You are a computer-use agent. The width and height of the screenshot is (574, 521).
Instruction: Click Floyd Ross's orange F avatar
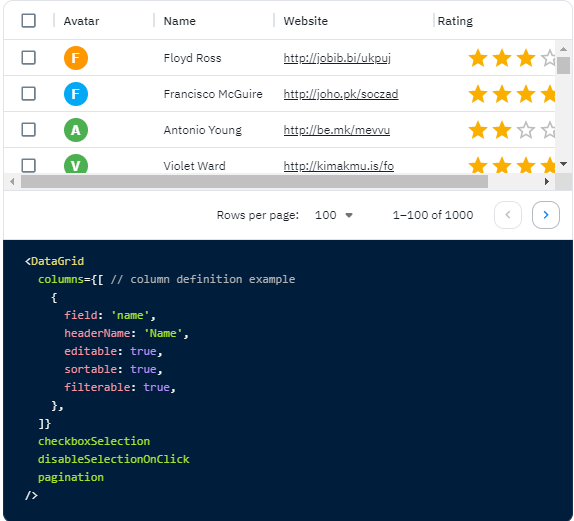[x=76, y=58]
